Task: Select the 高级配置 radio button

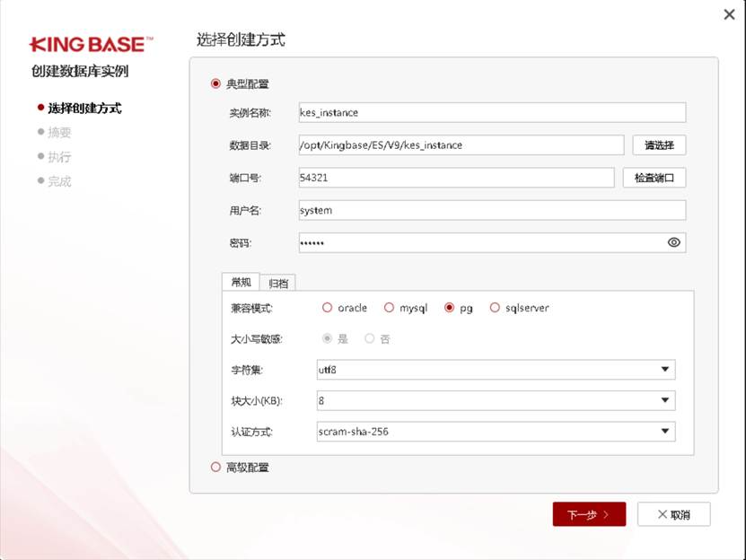Action: 215,467
